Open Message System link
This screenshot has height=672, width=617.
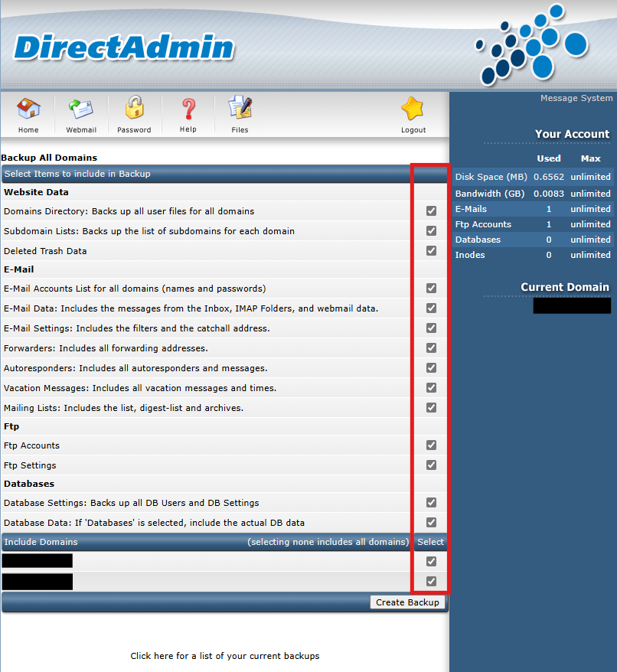point(576,98)
